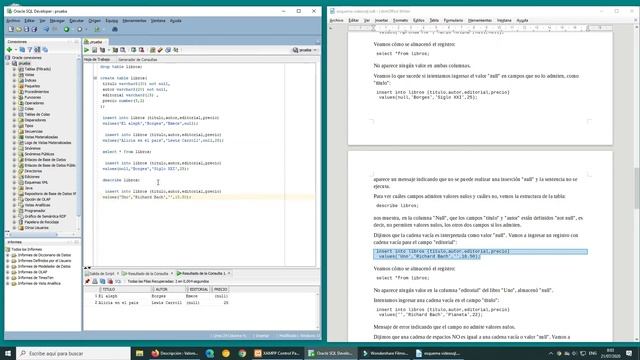Click the red delete icon in the query result toolbar
This screenshot has height=360, width=640.
pyautogui.click(x=110, y=281)
